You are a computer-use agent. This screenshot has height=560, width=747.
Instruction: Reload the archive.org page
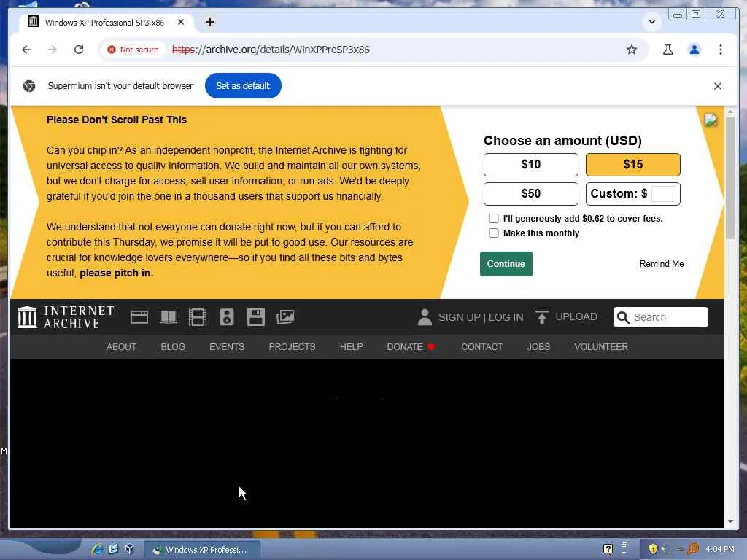pos(79,50)
